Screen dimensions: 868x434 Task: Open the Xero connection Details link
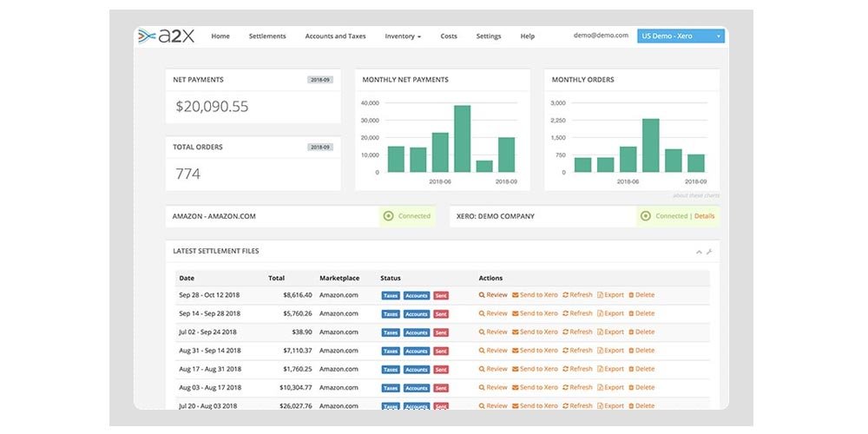coord(704,216)
